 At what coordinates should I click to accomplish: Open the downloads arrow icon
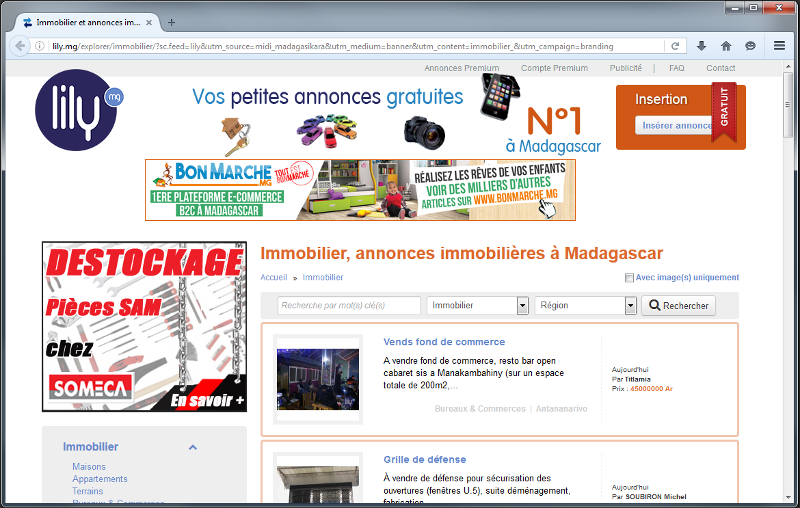702,46
